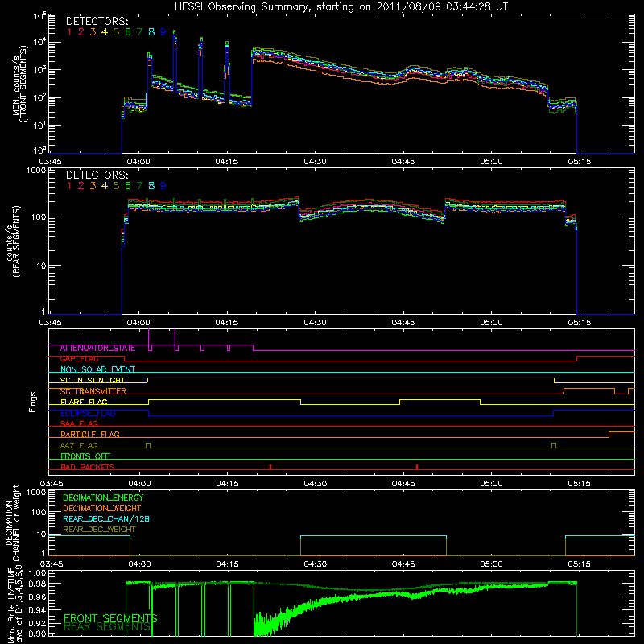This screenshot has height=644, width=644.
Task: Click the 04:15 tick label below rear segments plot
Action: 227,323
